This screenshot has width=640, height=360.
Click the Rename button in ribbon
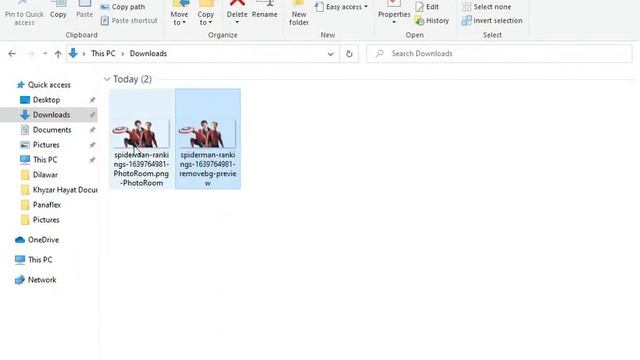pos(264,10)
